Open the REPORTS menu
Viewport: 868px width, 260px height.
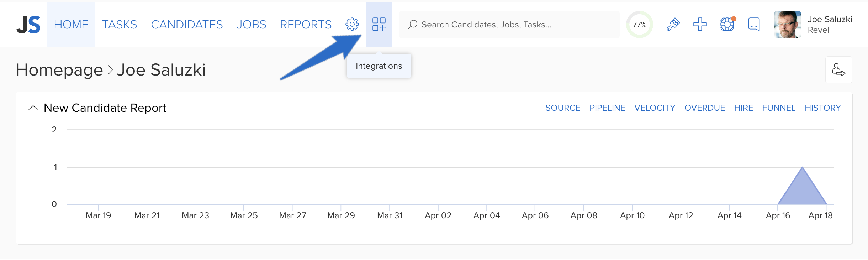tap(306, 25)
